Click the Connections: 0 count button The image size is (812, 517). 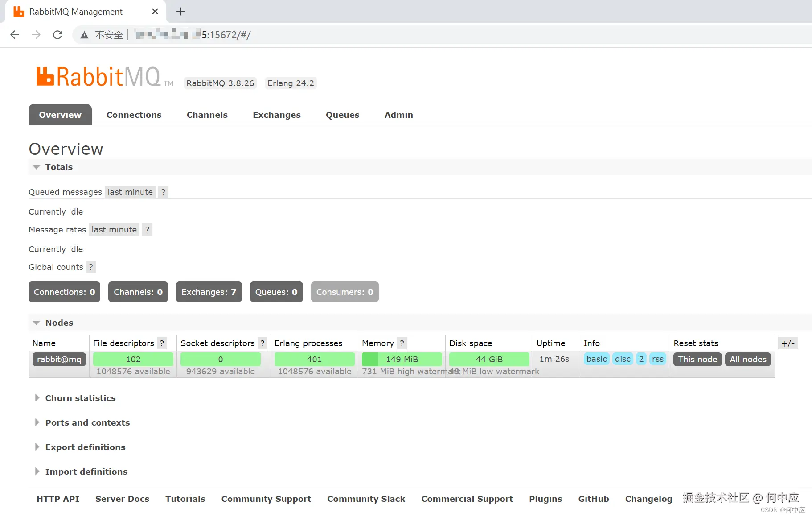coord(65,292)
